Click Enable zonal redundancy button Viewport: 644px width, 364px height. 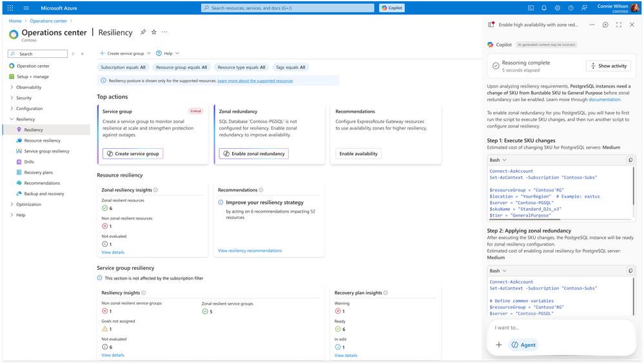tap(254, 153)
